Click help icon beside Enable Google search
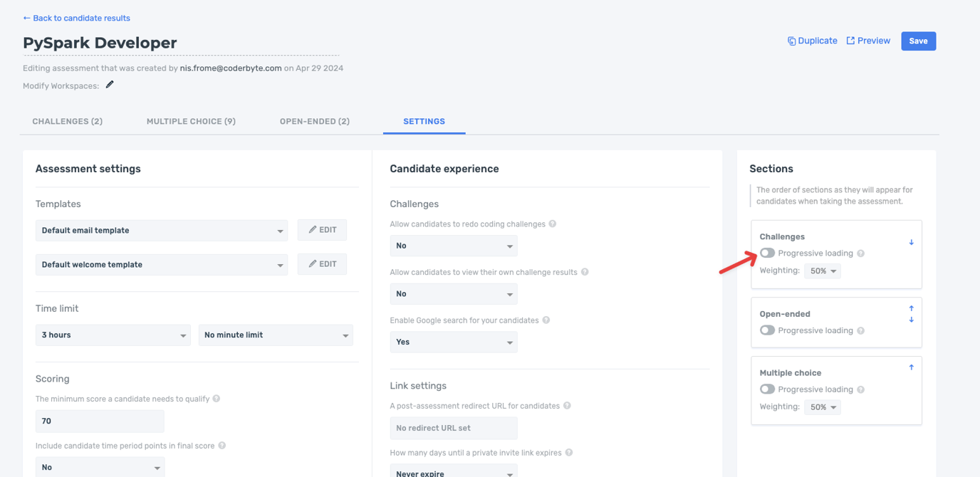Image resolution: width=980 pixels, height=477 pixels. point(546,320)
